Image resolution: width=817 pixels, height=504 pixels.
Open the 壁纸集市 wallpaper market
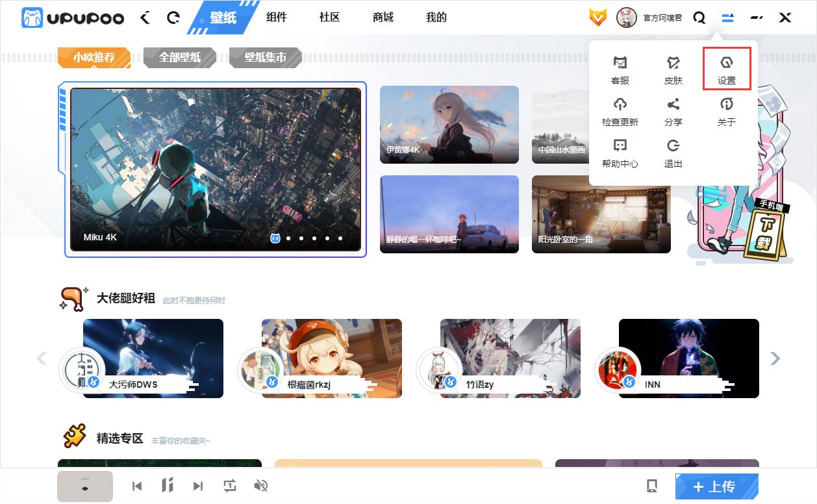pos(265,57)
